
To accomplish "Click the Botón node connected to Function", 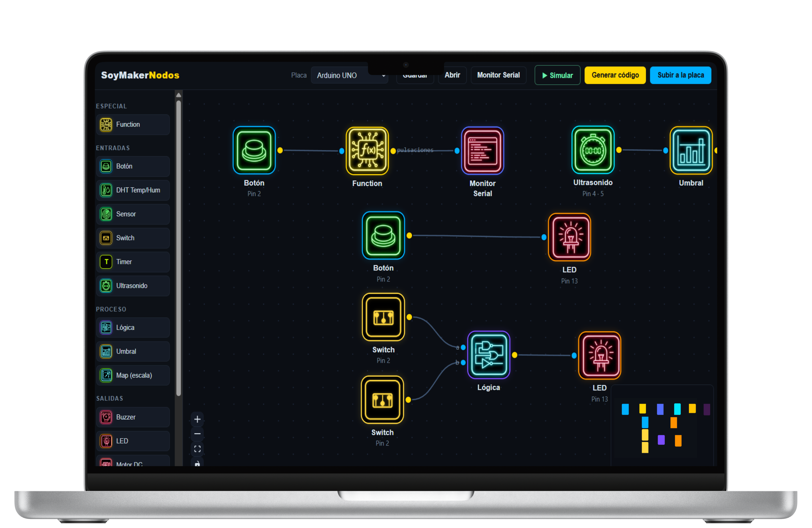I will click(x=254, y=150).
